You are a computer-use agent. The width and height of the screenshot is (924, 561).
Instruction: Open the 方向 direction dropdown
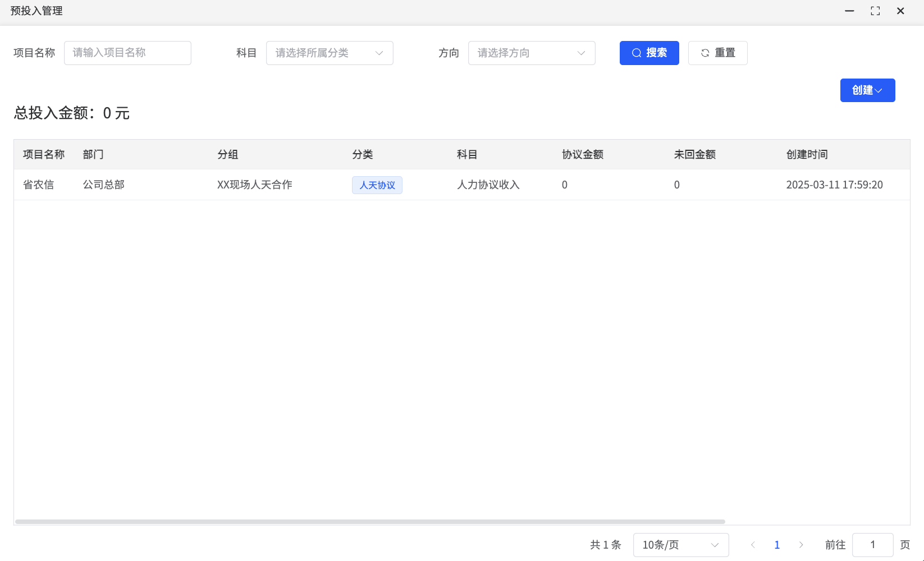[x=532, y=53]
